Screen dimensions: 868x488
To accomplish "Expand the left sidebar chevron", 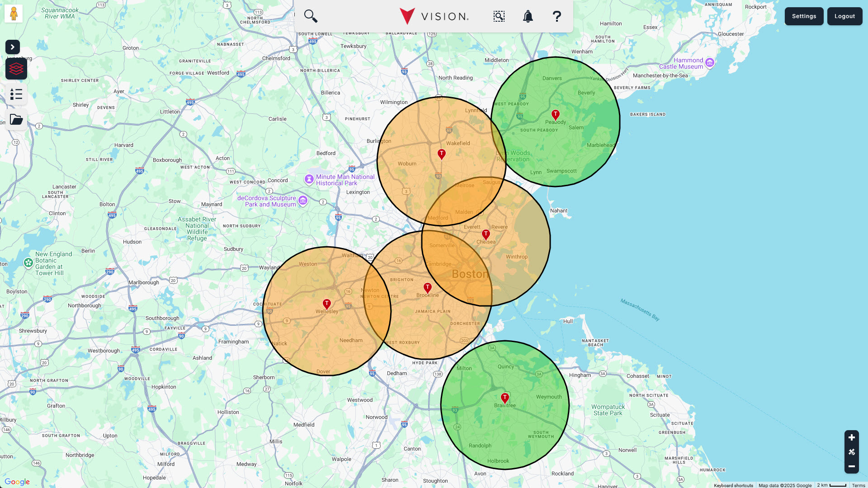I will pos(13,47).
